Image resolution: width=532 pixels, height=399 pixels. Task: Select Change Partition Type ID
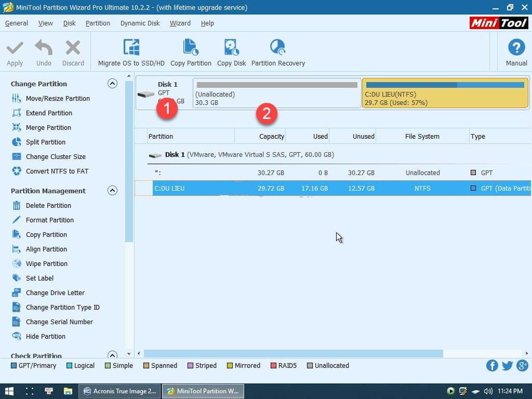[x=63, y=308]
